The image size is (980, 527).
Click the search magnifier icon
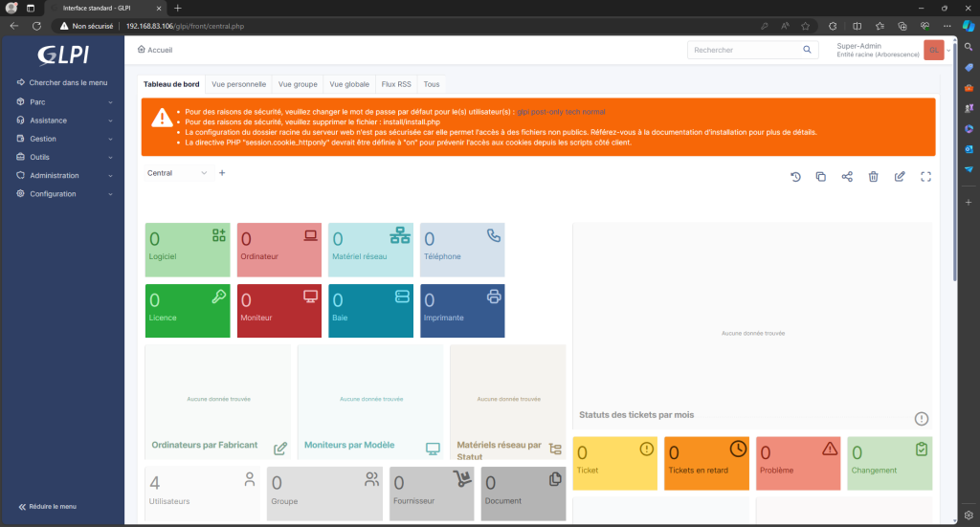[808, 50]
